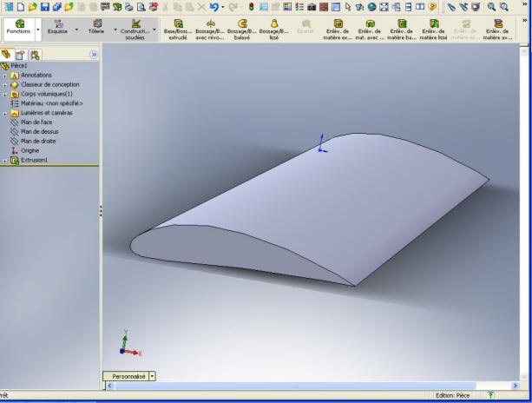The height and width of the screenshot is (403, 532).
Task: Click the Save icon in top toolbar
Action: (44, 6)
